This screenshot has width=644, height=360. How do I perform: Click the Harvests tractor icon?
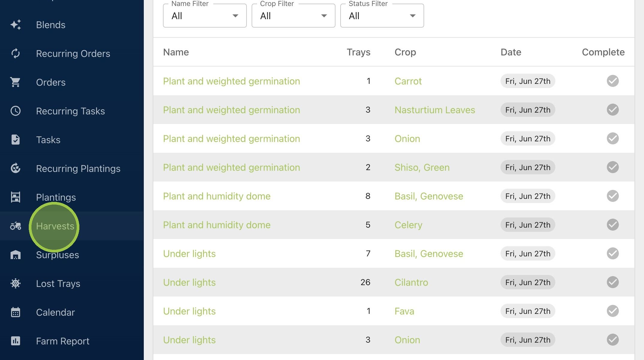pos(16,226)
